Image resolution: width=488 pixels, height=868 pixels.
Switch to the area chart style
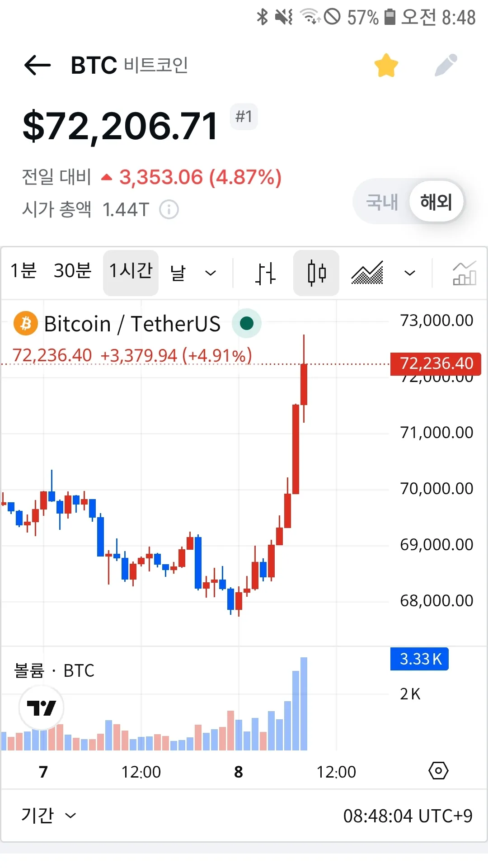click(x=367, y=273)
